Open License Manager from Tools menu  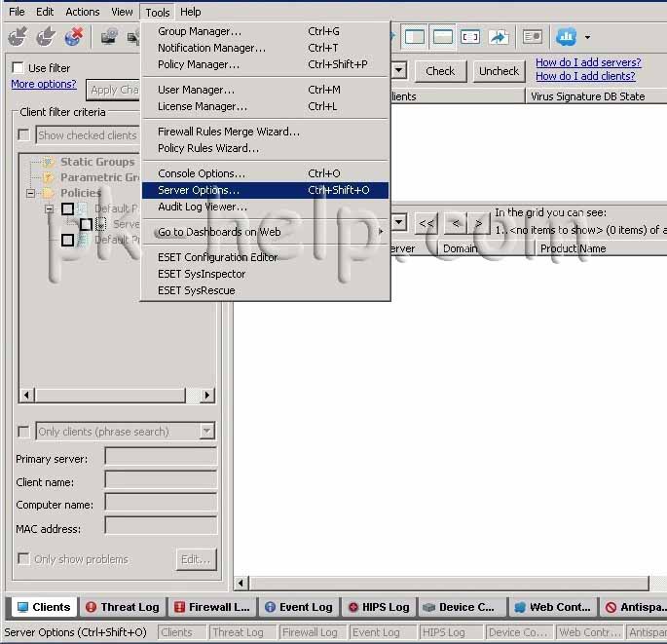pos(265,106)
